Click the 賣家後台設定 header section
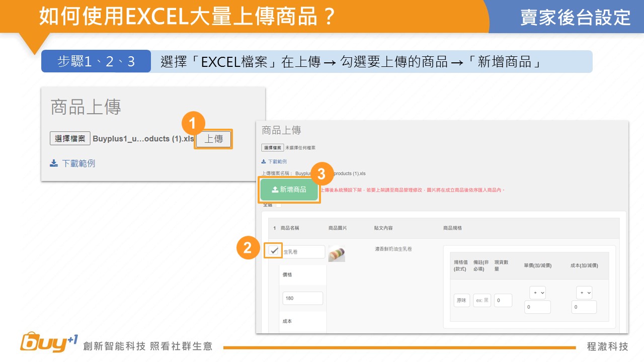Image resolution: width=644 pixels, height=362 pixels. (x=575, y=17)
